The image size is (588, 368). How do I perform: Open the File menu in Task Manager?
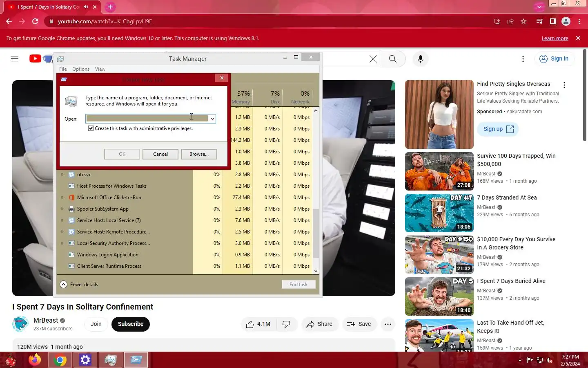click(x=63, y=69)
